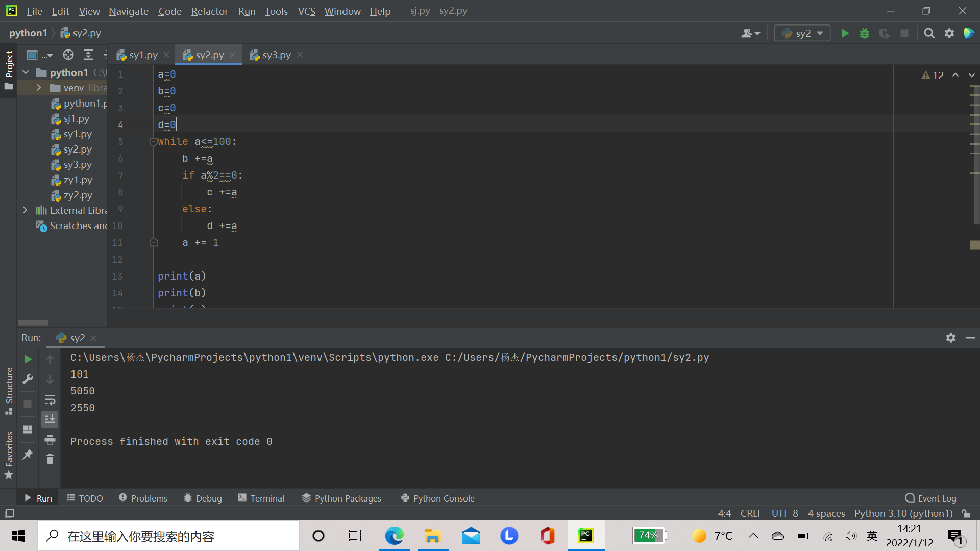
Task: Expand the venv folder
Action: 39,88
